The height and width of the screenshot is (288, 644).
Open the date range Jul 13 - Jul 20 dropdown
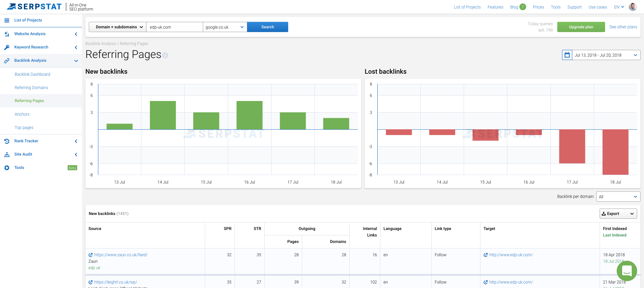[606, 55]
